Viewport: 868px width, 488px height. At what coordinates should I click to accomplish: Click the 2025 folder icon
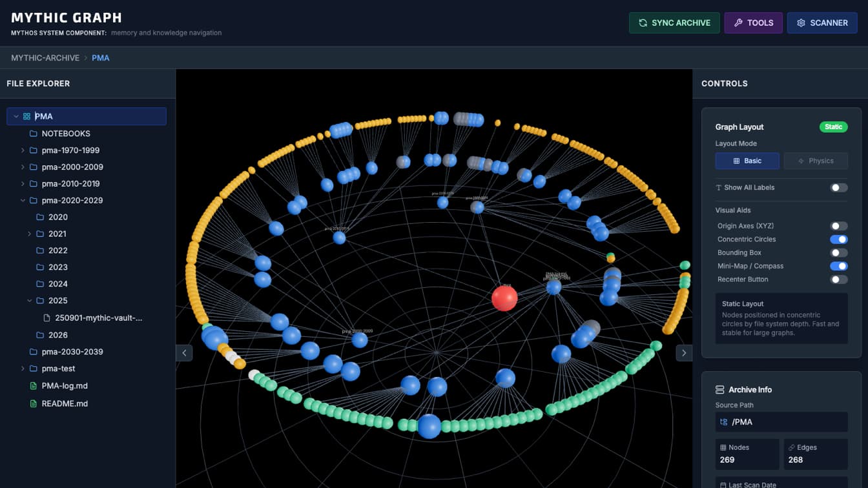[40, 301]
